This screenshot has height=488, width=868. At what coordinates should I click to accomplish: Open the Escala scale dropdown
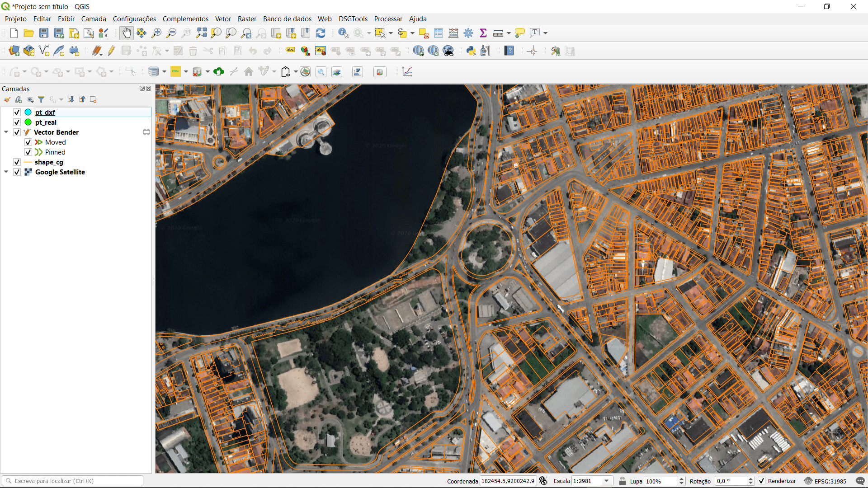[607, 481]
